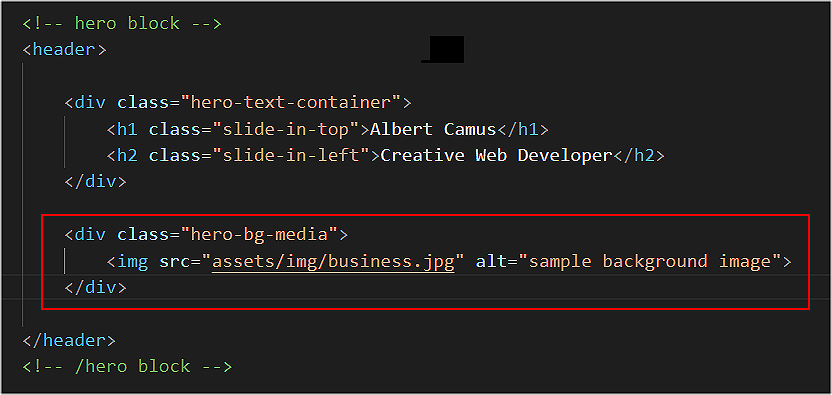Click the h1 opening tag name
The image size is (832, 395).
(127, 129)
